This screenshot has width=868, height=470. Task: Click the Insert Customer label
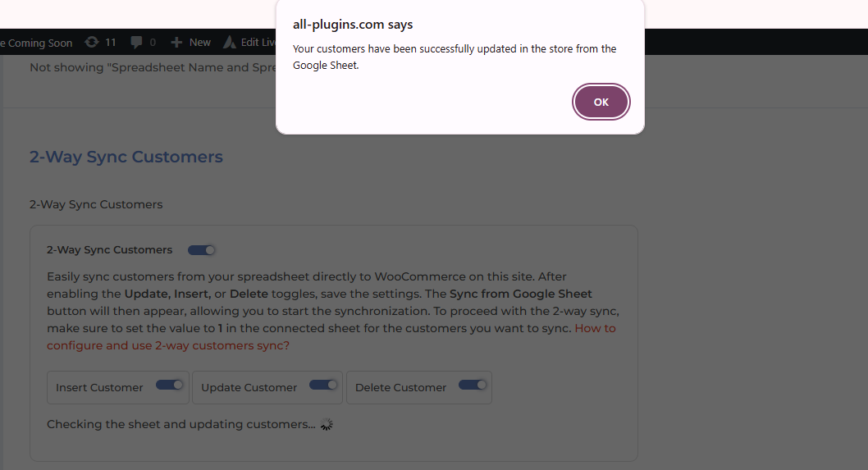pos(99,387)
